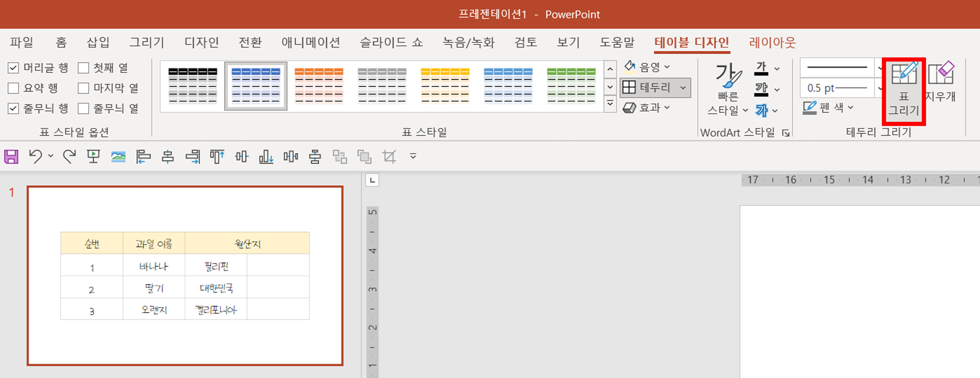The image size is (980, 378).
Task: Expand the 테두리 border dropdown arrow
Action: point(683,88)
